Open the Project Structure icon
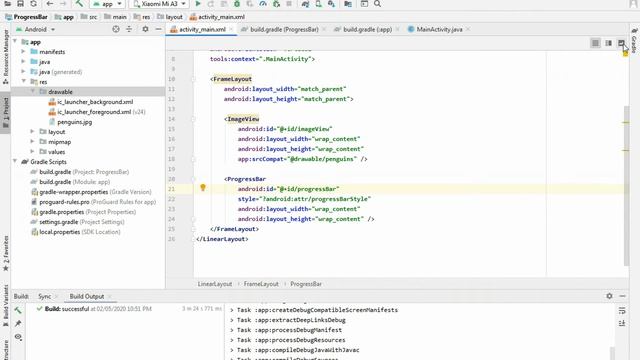Screen dimensions: 640x360 (348, 4)
